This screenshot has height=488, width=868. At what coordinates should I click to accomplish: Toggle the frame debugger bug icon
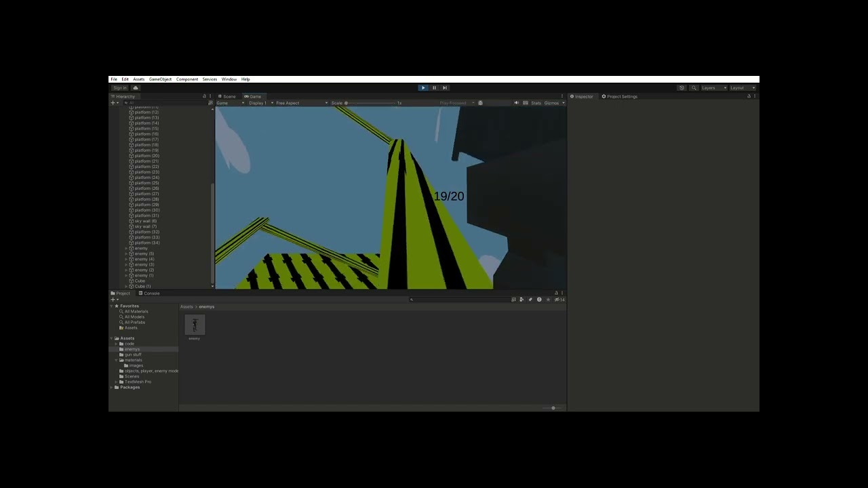click(x=481, y=103)
